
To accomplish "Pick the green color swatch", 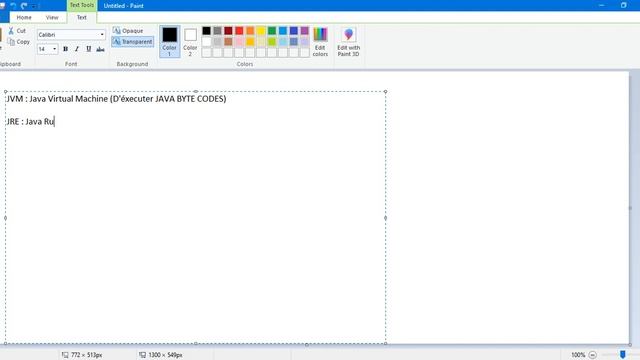I will click(x=272, y=31).
